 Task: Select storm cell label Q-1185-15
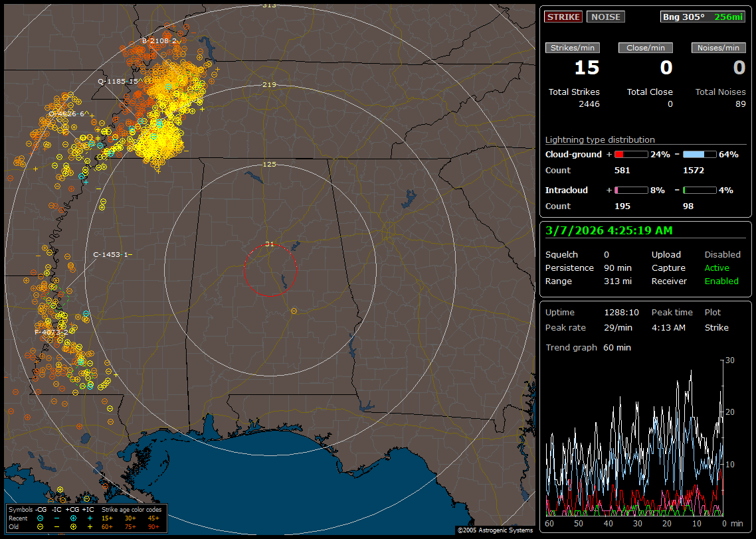point(120,81)
